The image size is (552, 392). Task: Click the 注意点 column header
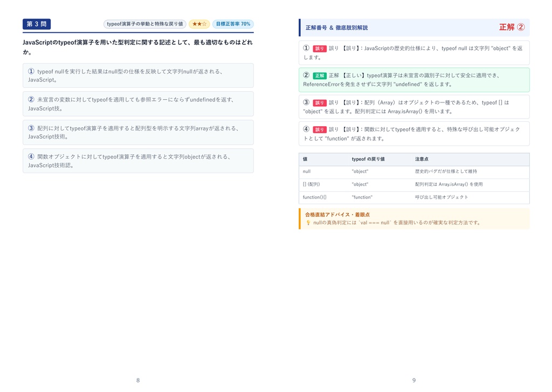(x=422, y=159)
